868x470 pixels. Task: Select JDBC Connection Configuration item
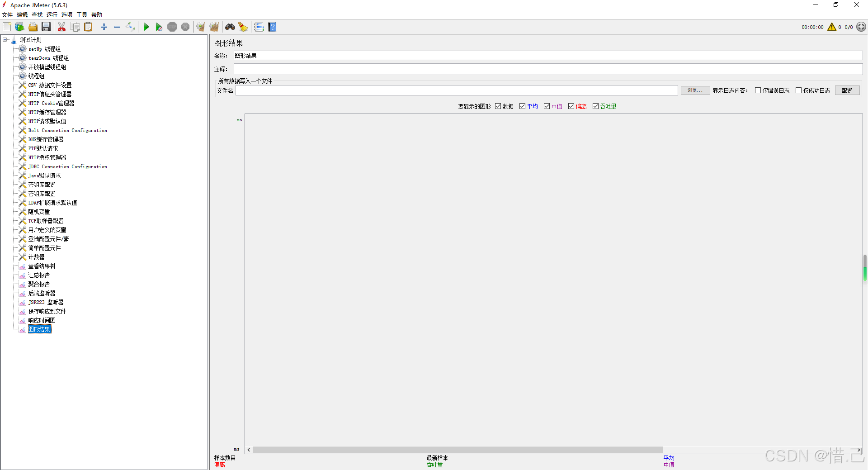click(68, 166)
